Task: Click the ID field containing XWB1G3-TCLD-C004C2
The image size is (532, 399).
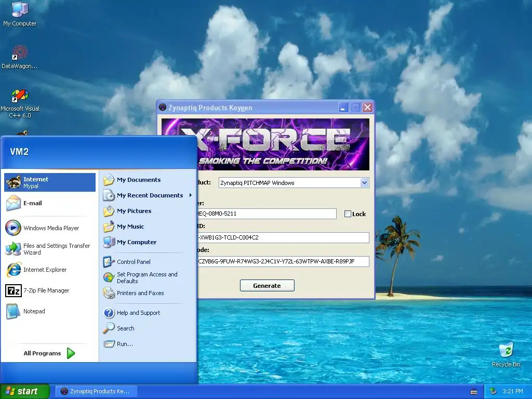Action: [x=283, y=237]
